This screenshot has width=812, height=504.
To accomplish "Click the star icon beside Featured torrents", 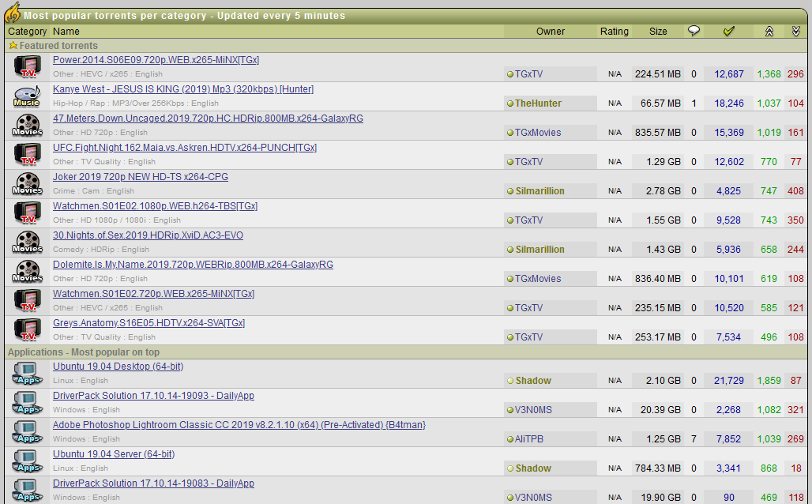I will click(13, 46).
